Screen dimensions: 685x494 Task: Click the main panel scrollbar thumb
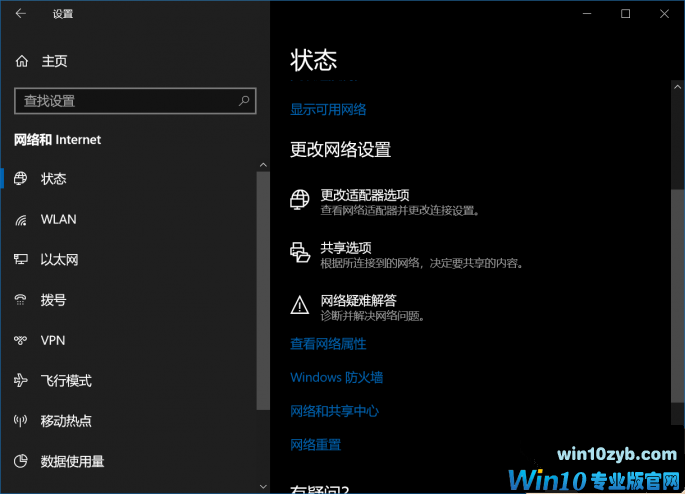pyautogui.click(x=677, y=296)
